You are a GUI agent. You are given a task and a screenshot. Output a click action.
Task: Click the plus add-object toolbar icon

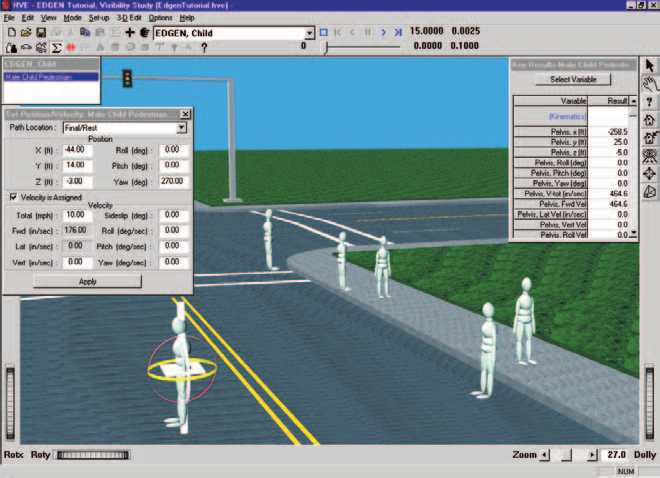click(130, 32)
